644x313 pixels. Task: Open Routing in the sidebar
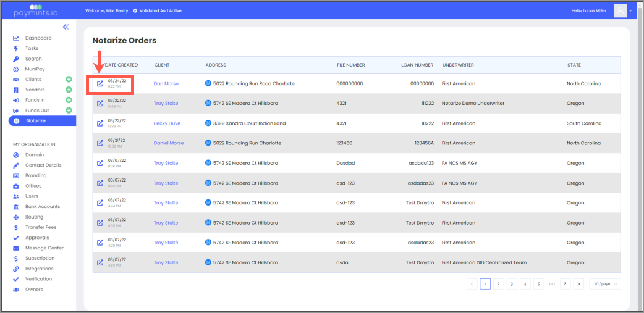34,217
